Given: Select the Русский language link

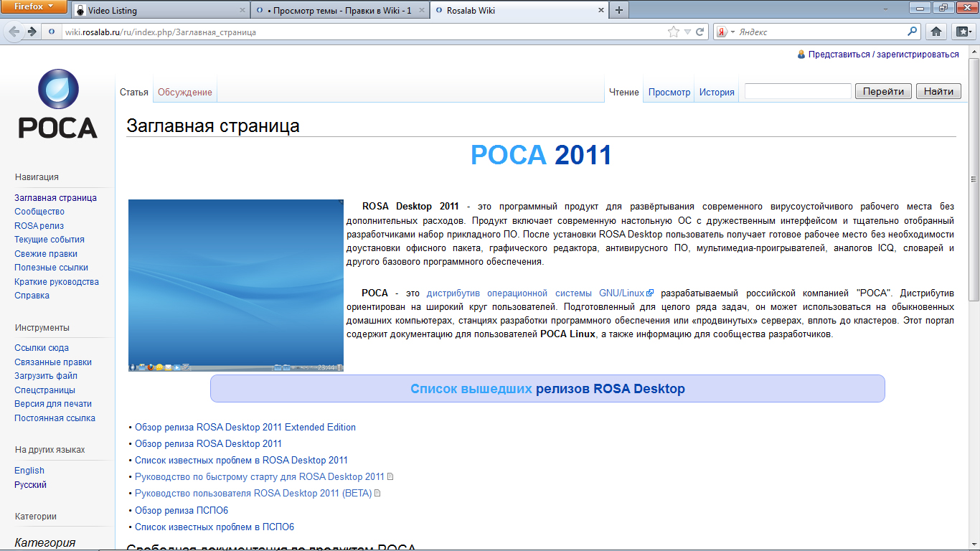Looking at the screenshot, I should (31, 485).
